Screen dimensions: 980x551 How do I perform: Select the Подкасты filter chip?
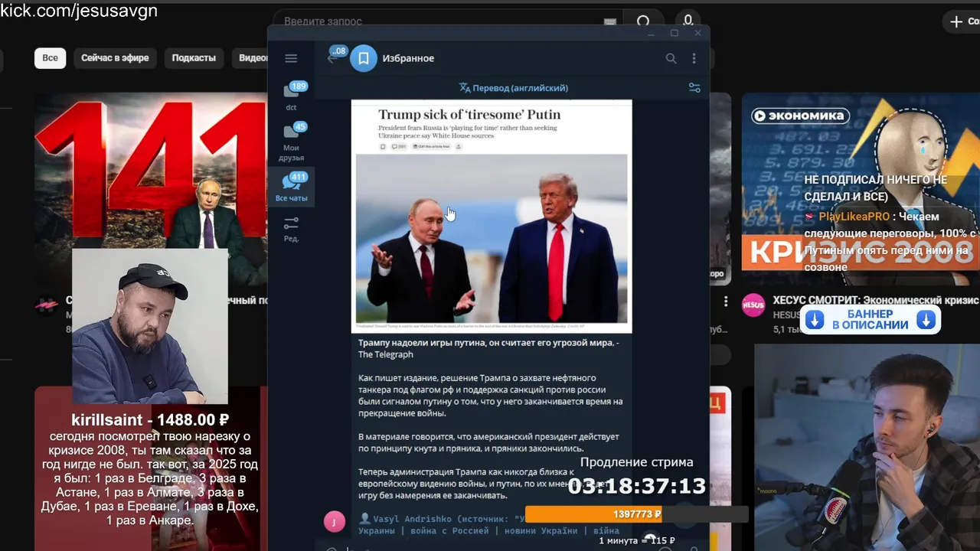pyautogui.click(x=194, y=58)
